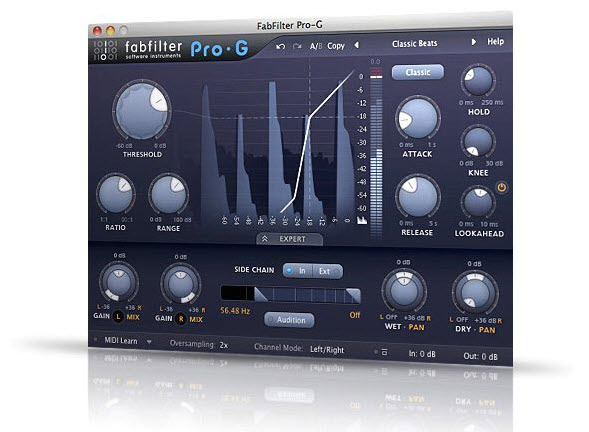The height and width of the screenshot is (432, 589).
Task: Open the Classic Beats preset menu
Action: pos(414,44)
